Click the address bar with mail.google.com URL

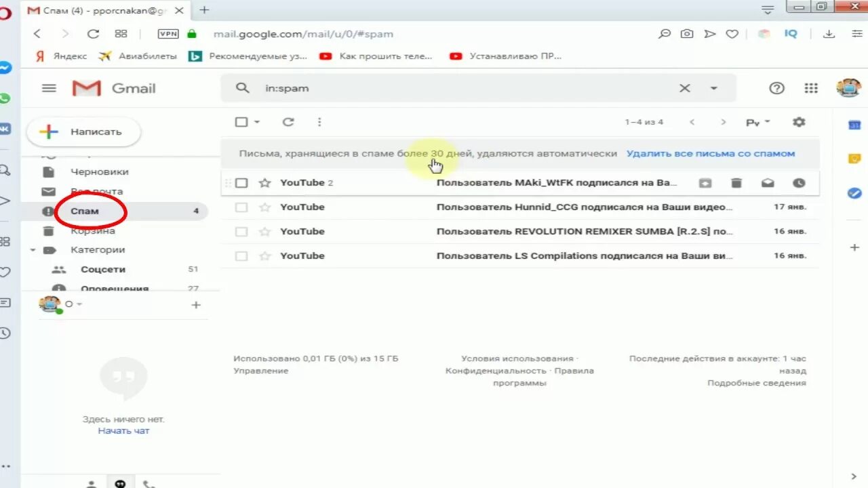[303, 34]
